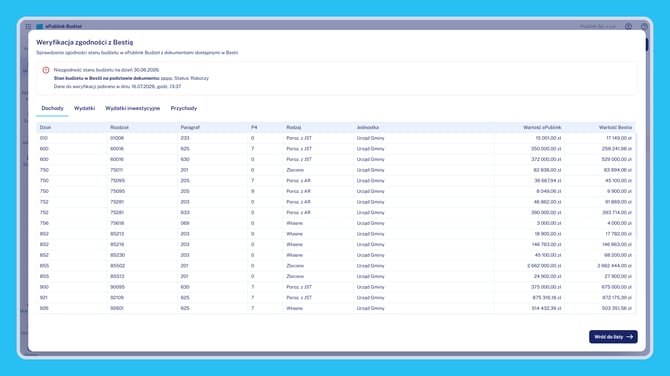Screen dimensions: 670x376
Task: Click the ePublink value 390 000,00 zł
Action: coord(546,212)
